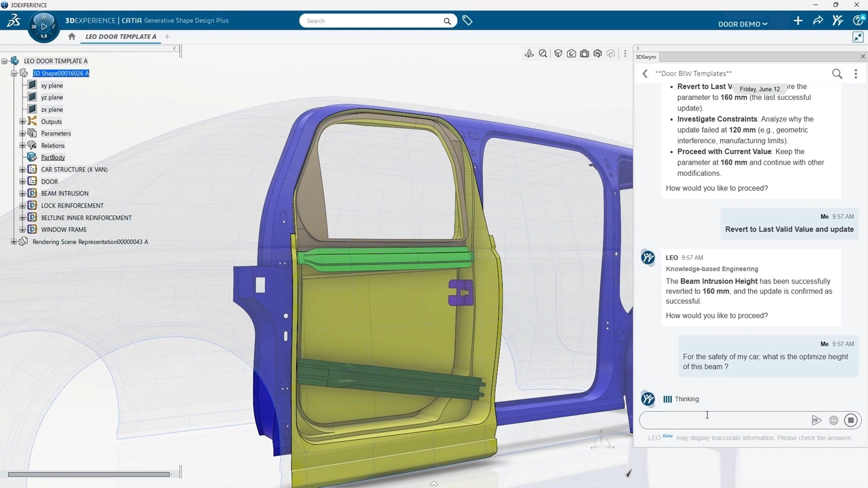Open the DOOR DEMO dropdown
Screen dimensions: 868x488
tap(743, 24)
